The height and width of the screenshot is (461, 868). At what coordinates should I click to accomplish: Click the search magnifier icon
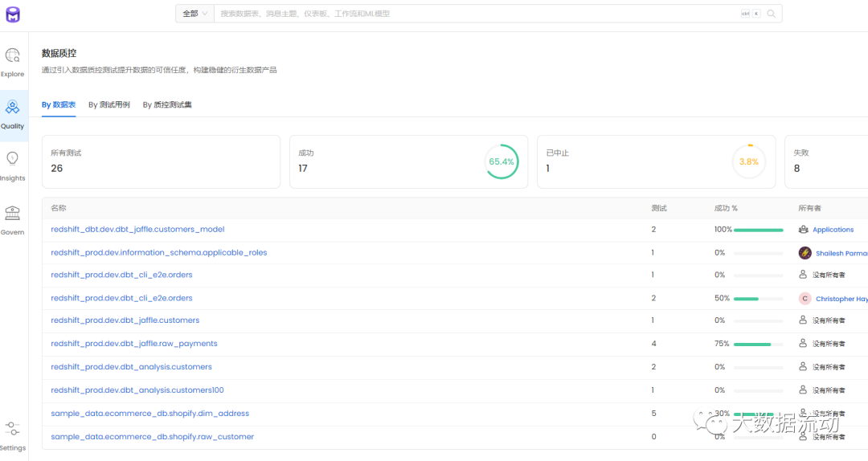(771, 14)
